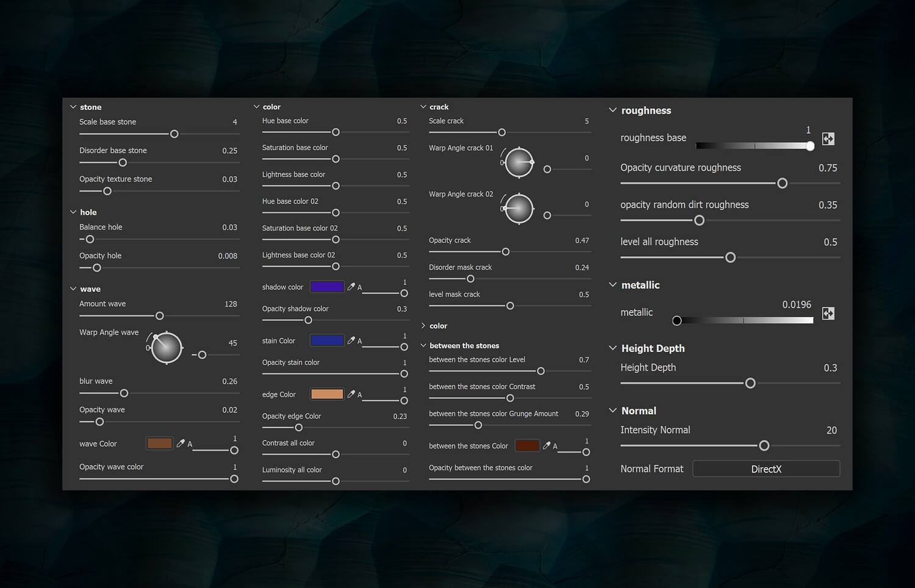
Task: Collapse the stone section
Action: pyautogui.click(x=73, y=107)
